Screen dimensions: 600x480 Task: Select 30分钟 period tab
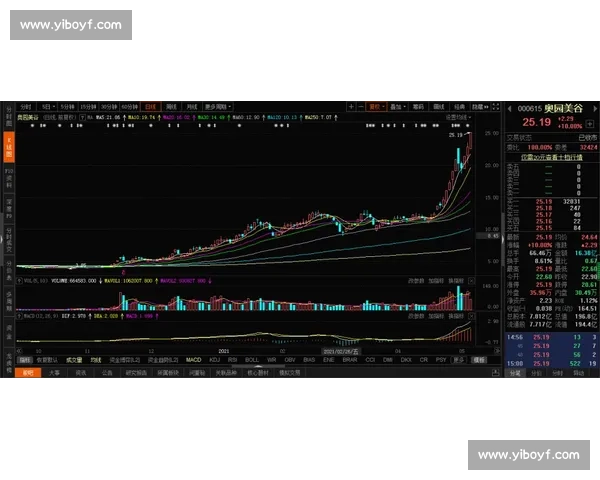point(109,107)
